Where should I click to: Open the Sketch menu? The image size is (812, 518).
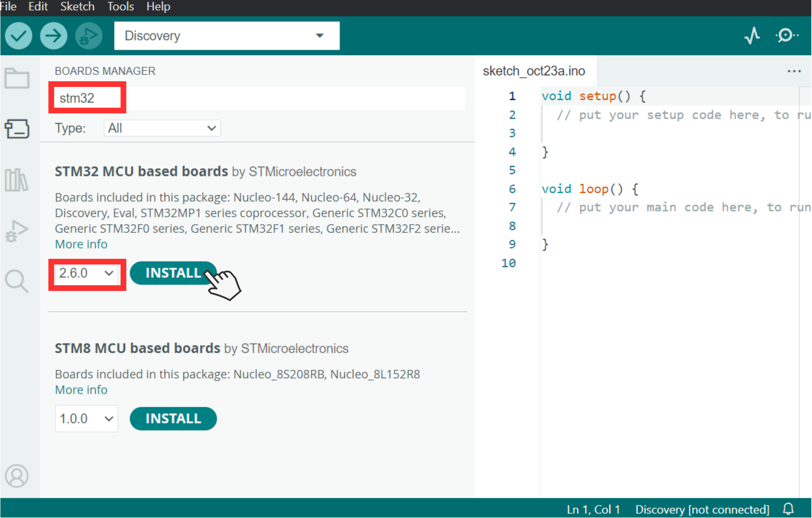coord(77,6)
